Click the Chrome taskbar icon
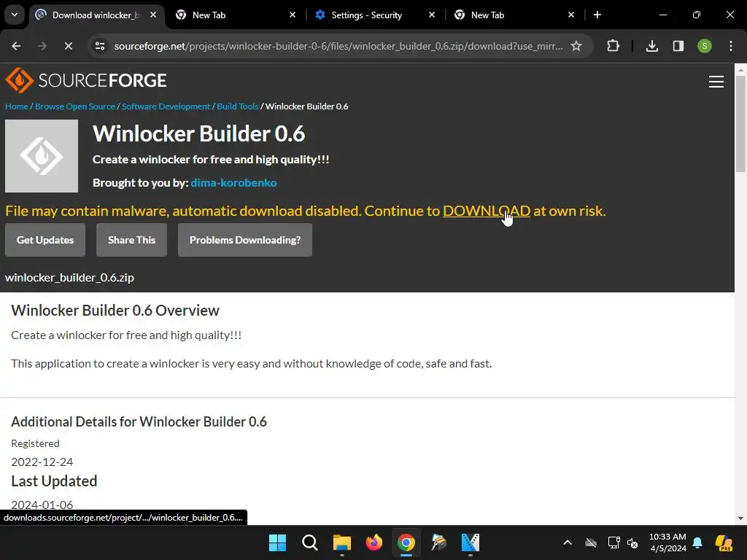Viewport: 747px width, 560px height. pos(406,542)
